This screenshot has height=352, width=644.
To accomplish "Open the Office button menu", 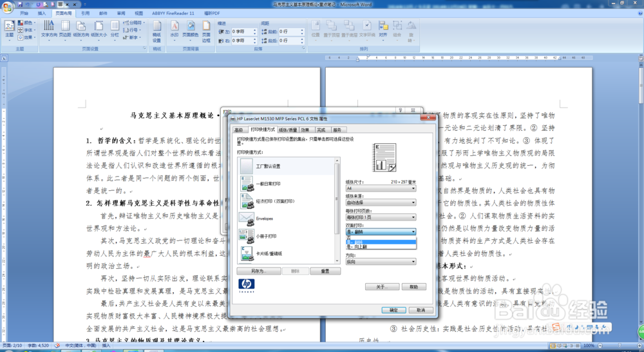I will click(x=7, y=6).
